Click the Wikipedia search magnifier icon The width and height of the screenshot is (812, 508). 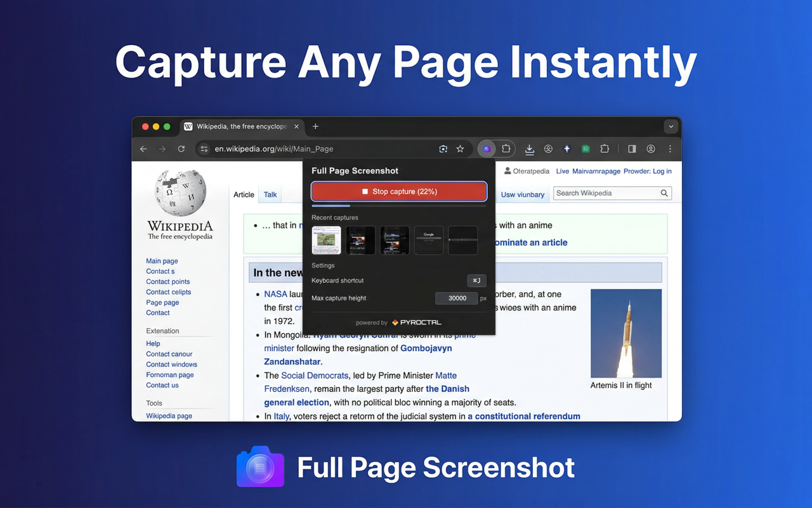click(x=664, y=193)
